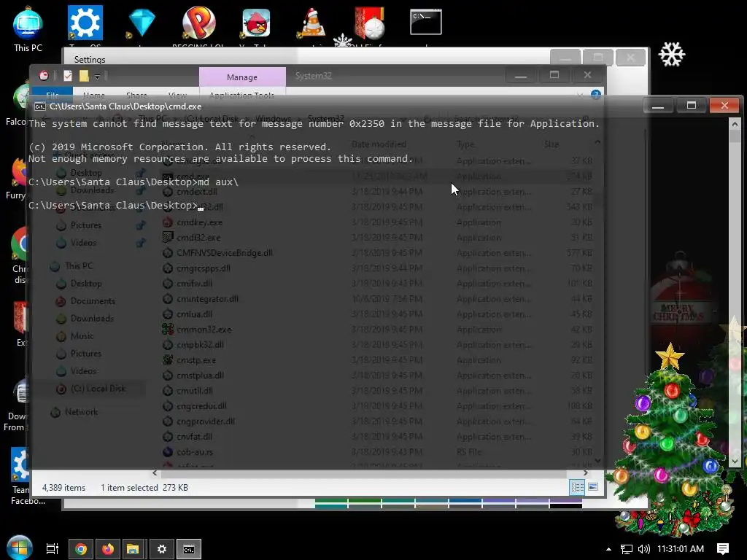Open the Explorer help question mark icon
747x560 pixels.
tap(595, 94)
